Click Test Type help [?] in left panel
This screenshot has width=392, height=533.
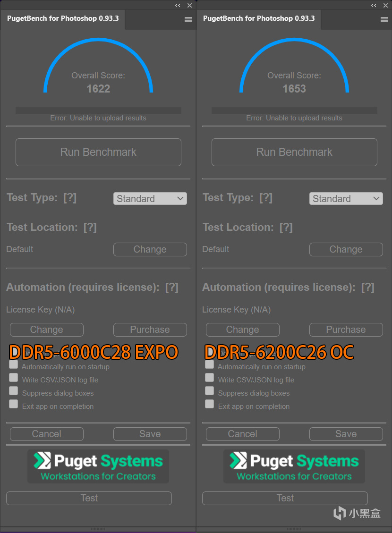(x=70, y=198)
